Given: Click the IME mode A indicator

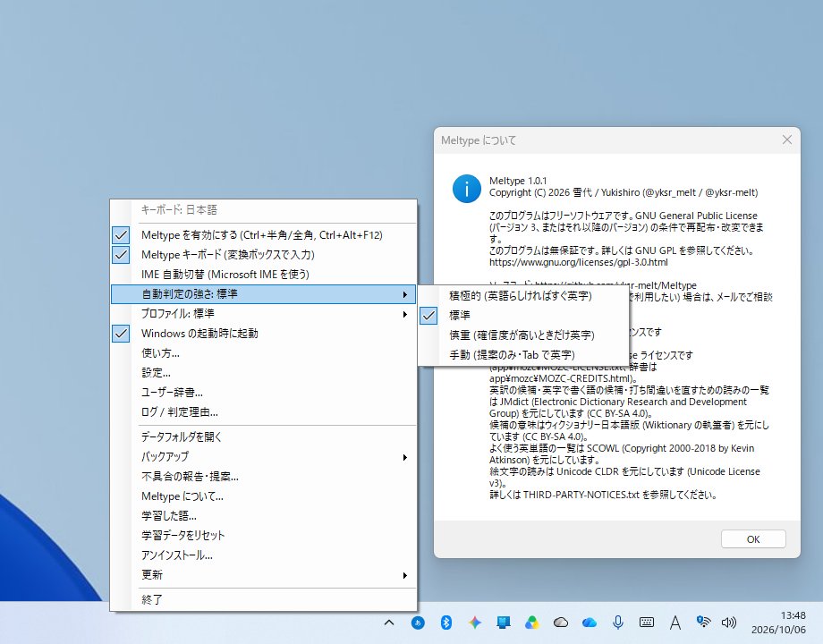Looking at the screenshot, I should click(x=675, y=623).
